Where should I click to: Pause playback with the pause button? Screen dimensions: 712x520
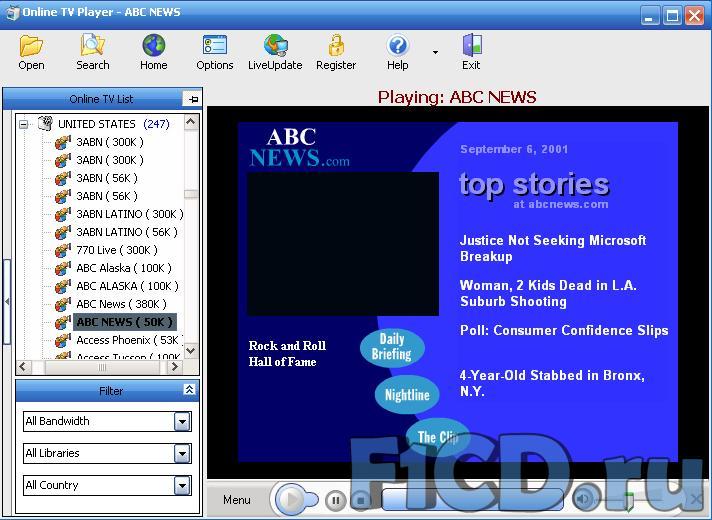pos(336,500)
